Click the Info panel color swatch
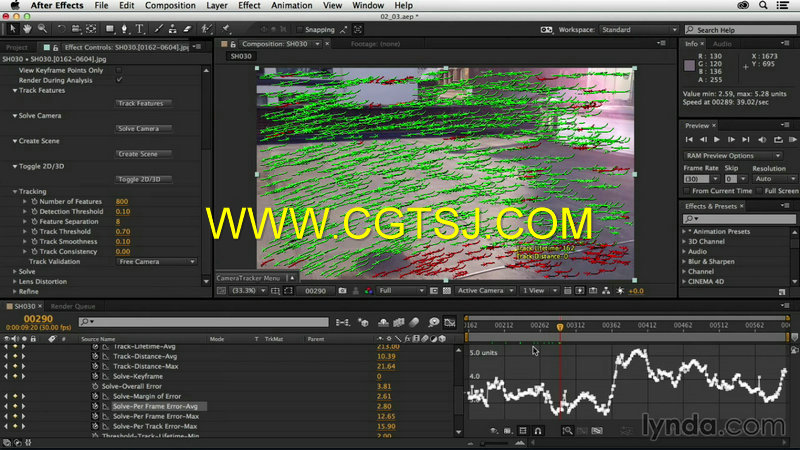800x450 pixels. pyautogui.click(x=689, y=65)
